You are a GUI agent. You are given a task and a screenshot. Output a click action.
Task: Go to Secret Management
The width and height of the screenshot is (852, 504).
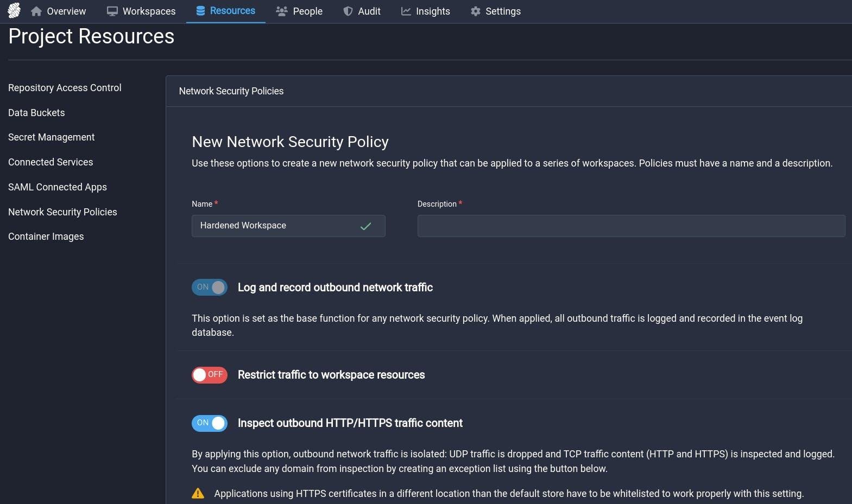(x=51, y=137)
